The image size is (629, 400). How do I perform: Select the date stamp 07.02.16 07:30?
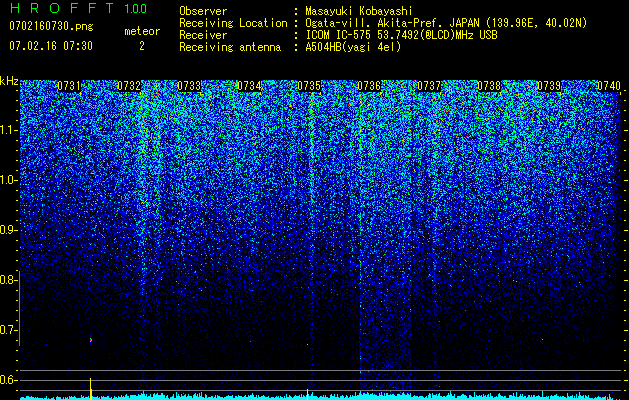tap(51, 46)
